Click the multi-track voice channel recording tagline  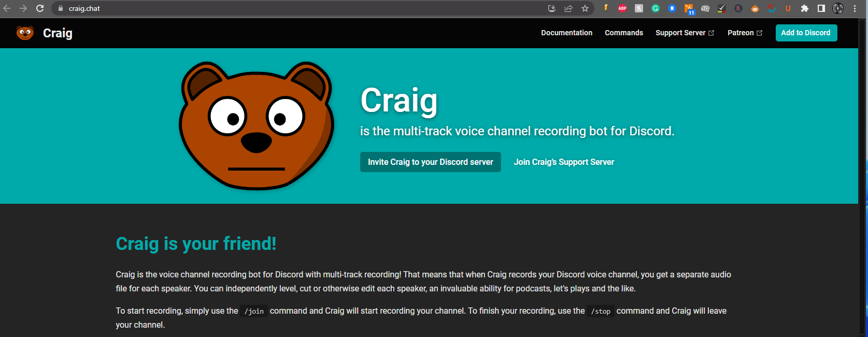517,131
